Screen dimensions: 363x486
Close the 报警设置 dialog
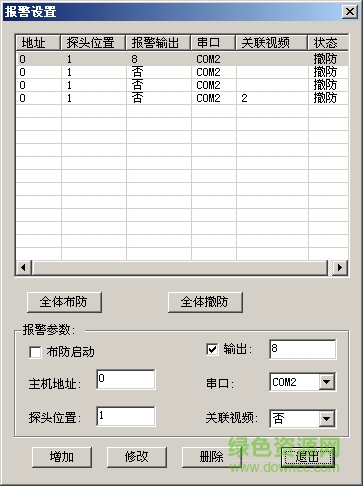(350, 12)
